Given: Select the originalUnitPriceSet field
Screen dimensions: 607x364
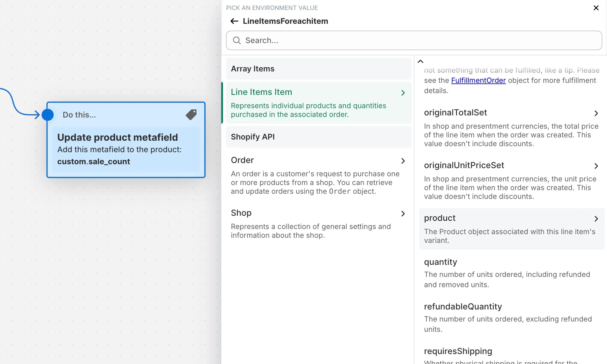Looking at the screenshot, I should [511, 180].
